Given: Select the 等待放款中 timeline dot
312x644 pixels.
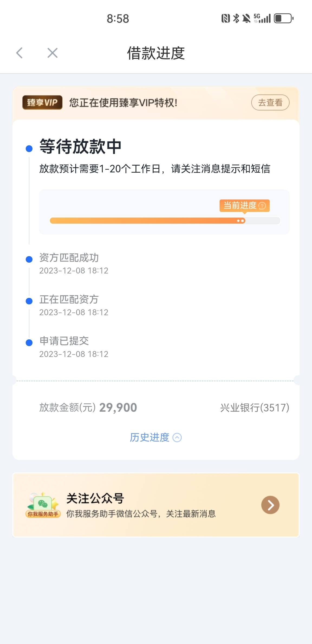Looking at the screenshot, I should click(29, 149).
